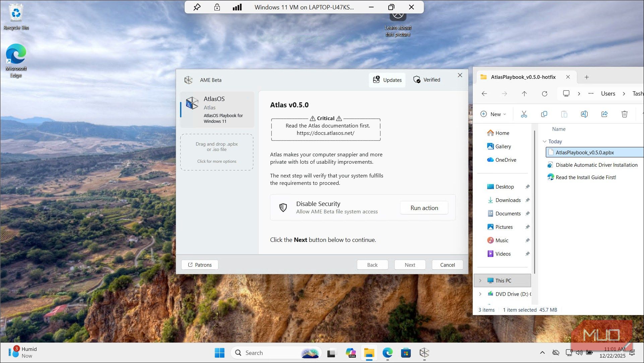Image resolution: width=644 pixels, height=363 pixels.
Task: Open Downloads in the navigation pane
Action: (508, 200)
